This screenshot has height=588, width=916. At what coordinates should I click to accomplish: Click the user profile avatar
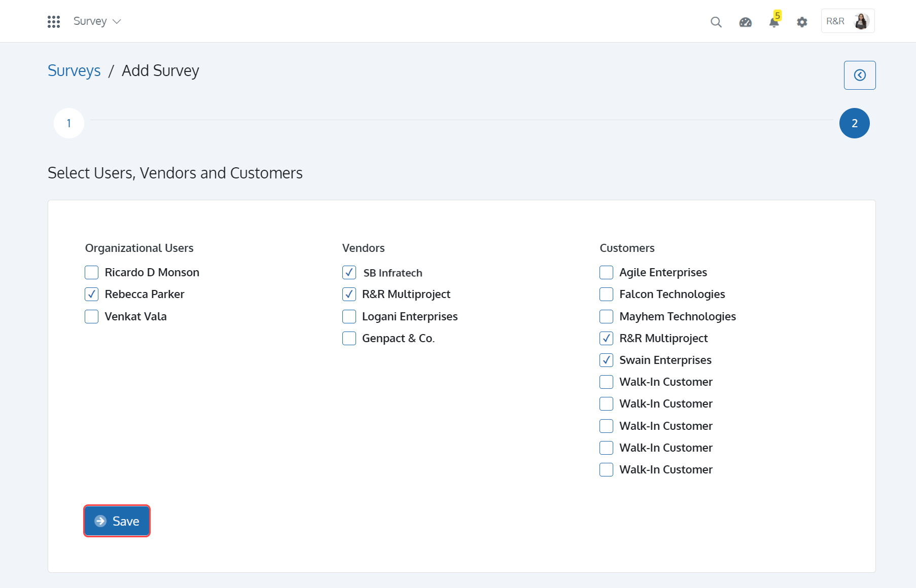(861, 21)
